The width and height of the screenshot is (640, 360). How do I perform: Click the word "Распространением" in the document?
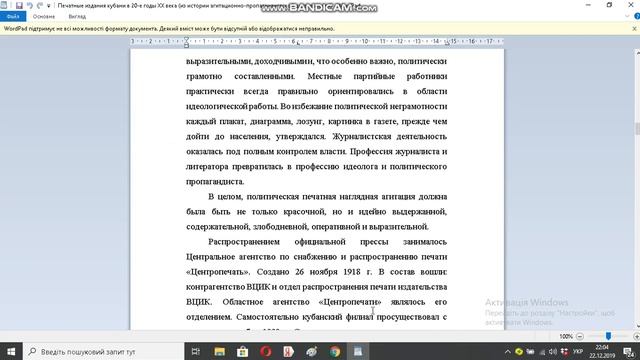244,242
